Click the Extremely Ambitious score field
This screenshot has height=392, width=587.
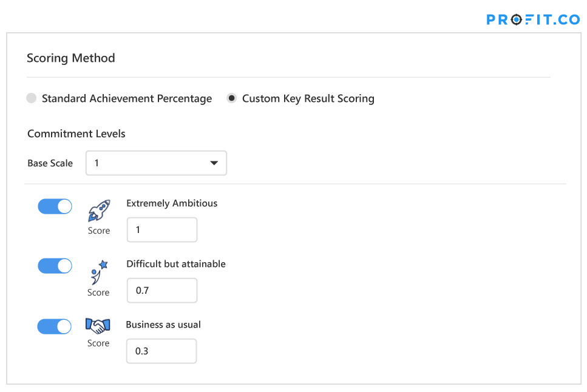[162, 229]
